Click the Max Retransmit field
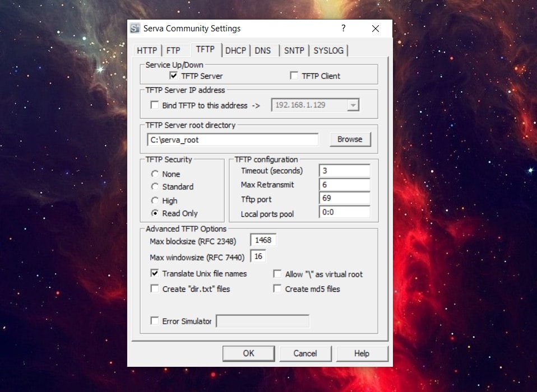The width and height of the screenshot is (537, 392). [345, 185]
